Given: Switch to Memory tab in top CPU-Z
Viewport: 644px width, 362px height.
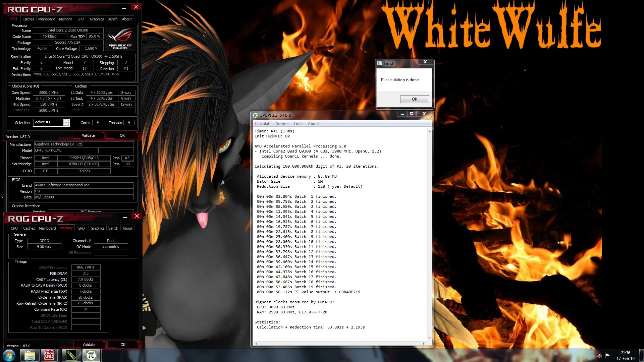Looking at the screenshot, I should pos(65,19).
